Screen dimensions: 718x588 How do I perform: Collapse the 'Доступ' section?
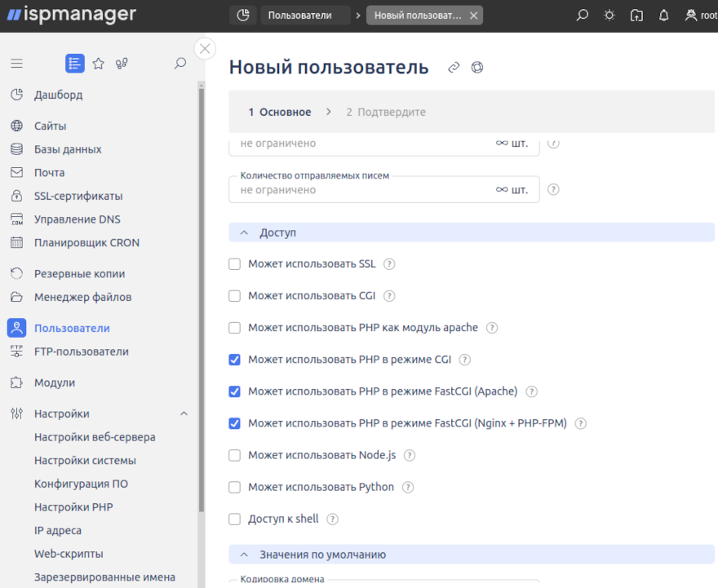pyautogui.click(x=243, y=232)
